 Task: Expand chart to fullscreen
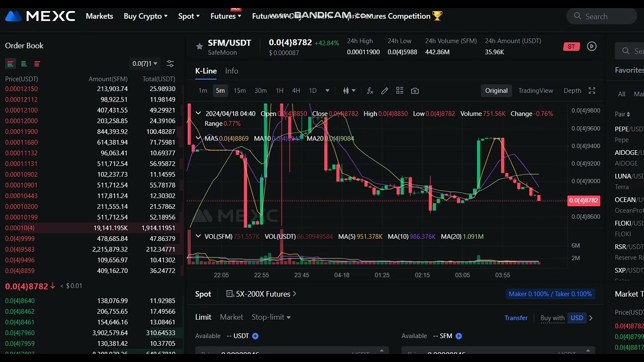592,90
